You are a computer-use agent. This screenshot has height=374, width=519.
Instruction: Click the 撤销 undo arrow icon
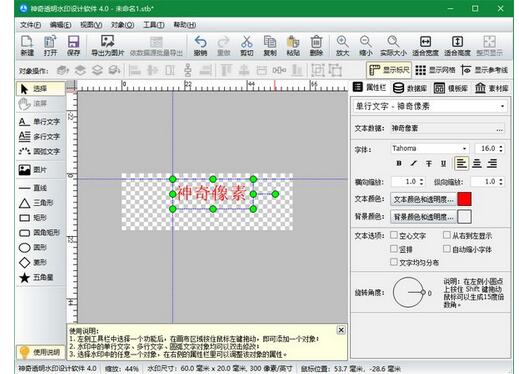click(x=200, y=42)
